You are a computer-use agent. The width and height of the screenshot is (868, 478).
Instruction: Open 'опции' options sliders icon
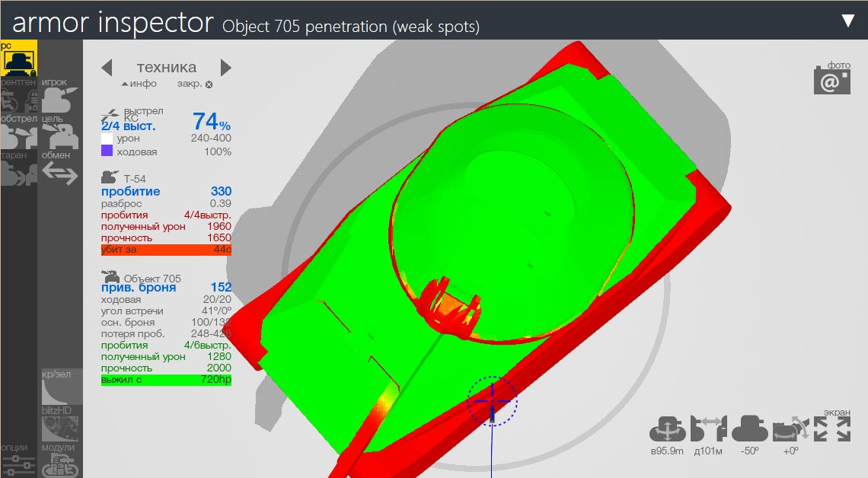click(x=18, y=466)
